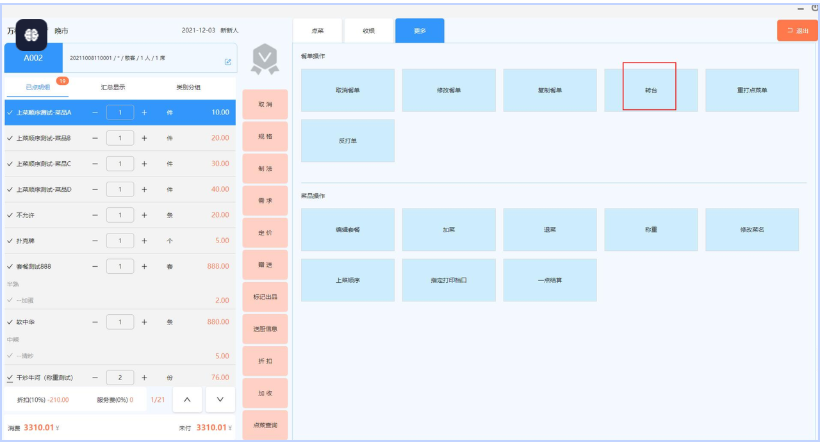Toggle checkmark on 上菜顺序测试-菜品C row
The image size is (822, 445).
[9, 163]
